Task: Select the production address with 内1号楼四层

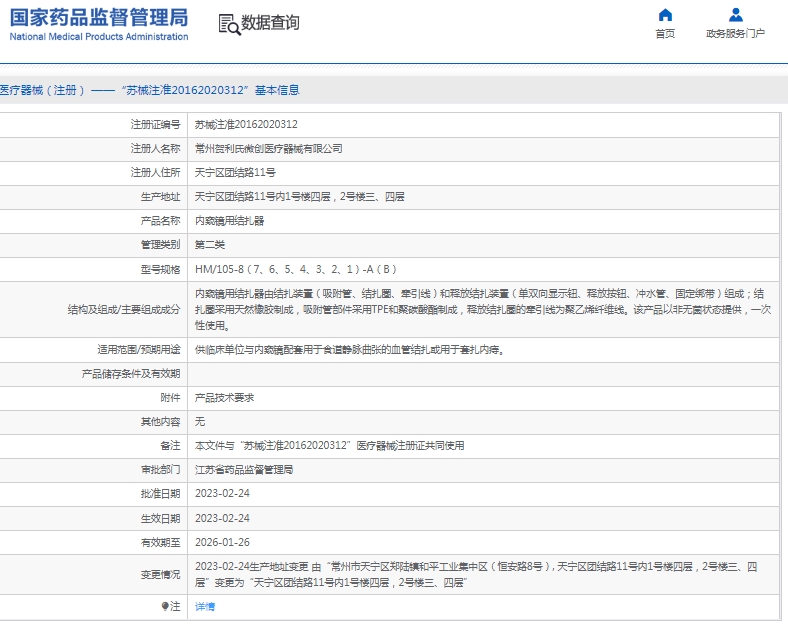Action: click(300, 197)
